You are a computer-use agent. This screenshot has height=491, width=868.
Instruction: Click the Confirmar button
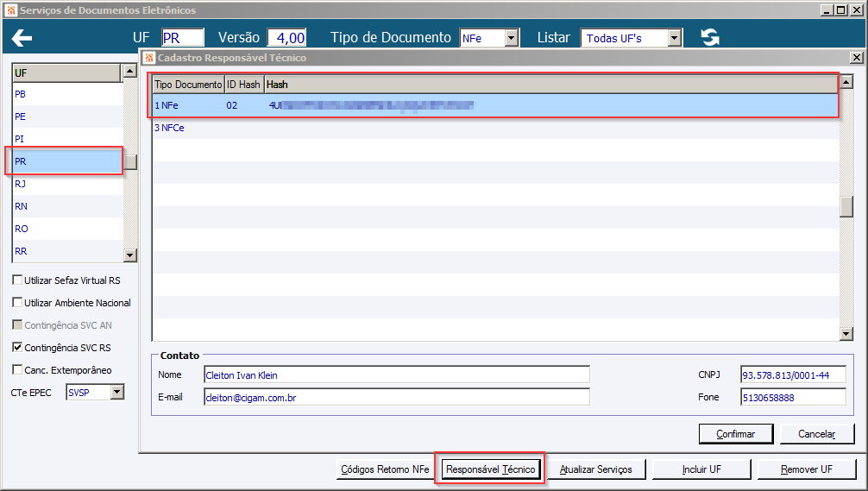click(x=736, y=434)
